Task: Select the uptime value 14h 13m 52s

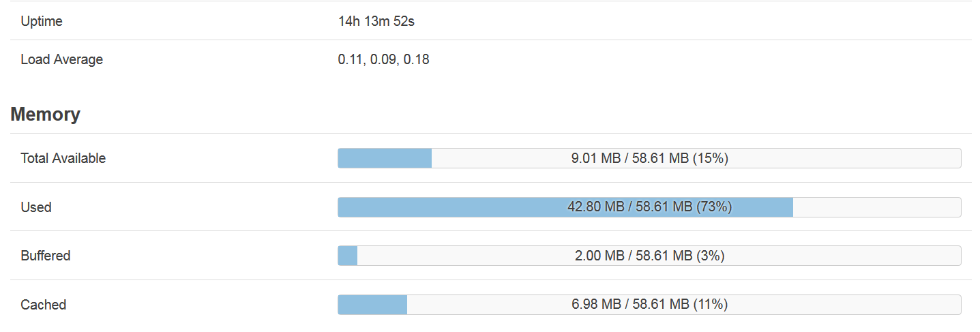Action: coord(376,21)
